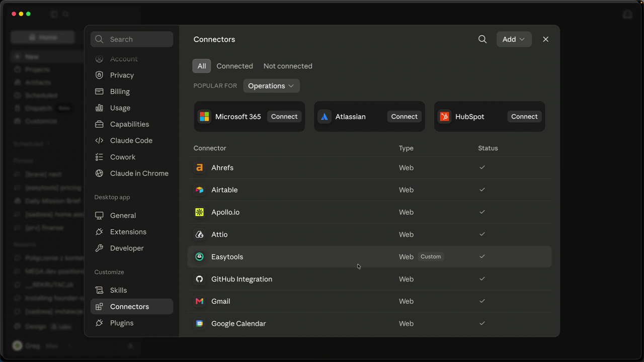Open Billing settings
The width and height of the screenshot is (644, 362).
132,92
